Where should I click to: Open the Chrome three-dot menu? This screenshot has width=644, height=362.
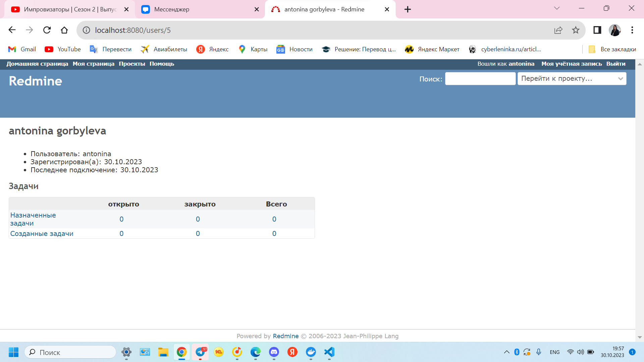[632, 30]
